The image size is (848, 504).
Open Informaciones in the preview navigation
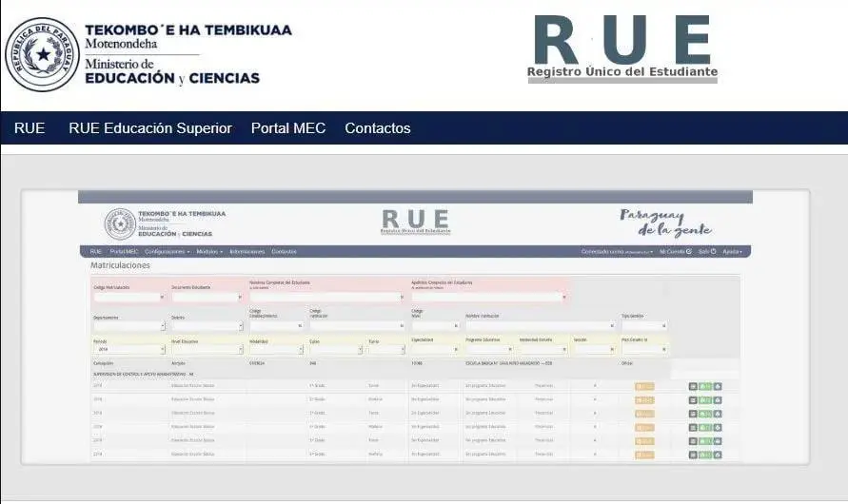point(247,252)
